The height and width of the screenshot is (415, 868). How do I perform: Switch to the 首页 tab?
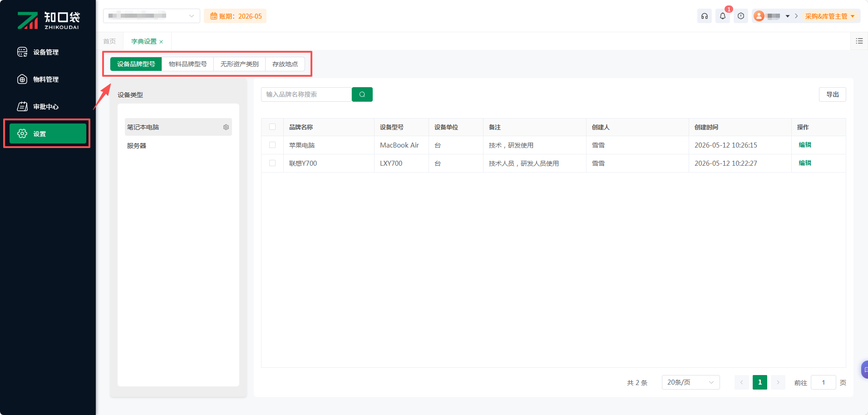tap(109, 41)
